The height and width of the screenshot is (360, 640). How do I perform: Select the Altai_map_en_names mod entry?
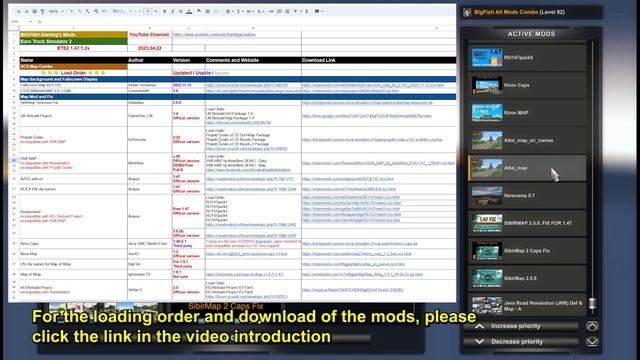(527, 140)
